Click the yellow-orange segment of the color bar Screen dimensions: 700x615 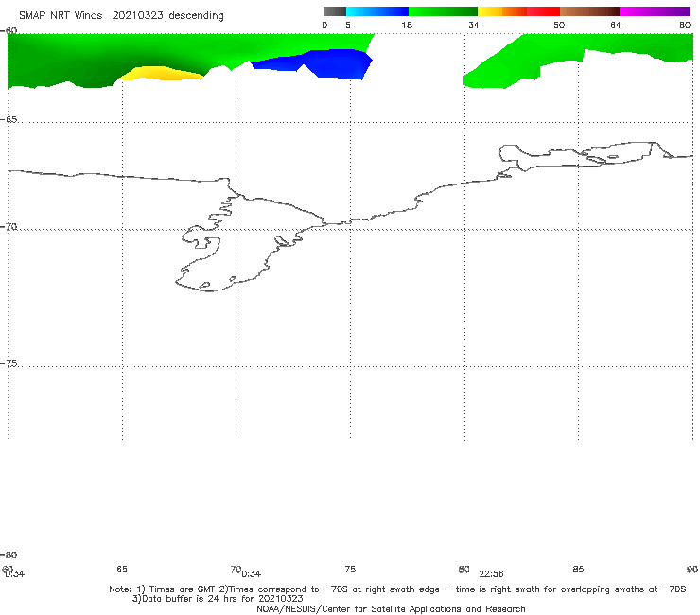click(x=502, y=11)
